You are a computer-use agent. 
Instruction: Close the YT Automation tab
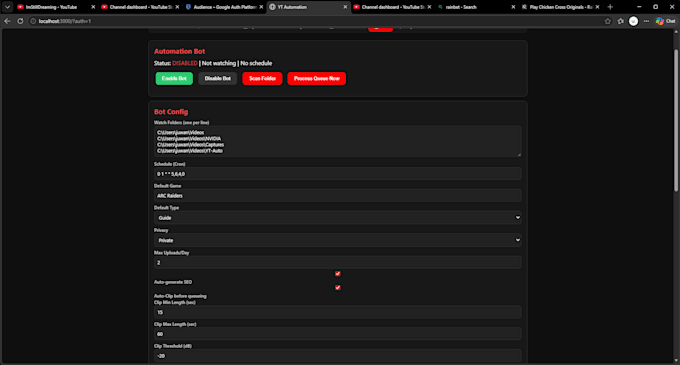point(345,7)
